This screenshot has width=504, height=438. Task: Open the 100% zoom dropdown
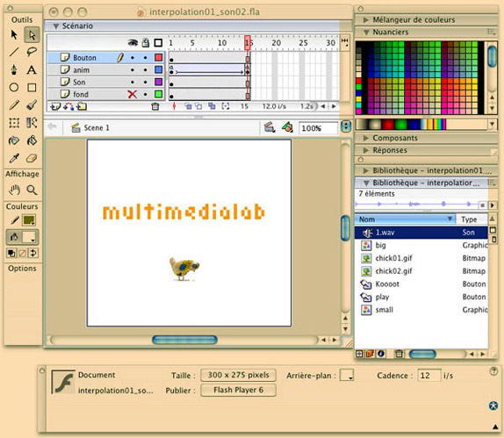(346, 127)
